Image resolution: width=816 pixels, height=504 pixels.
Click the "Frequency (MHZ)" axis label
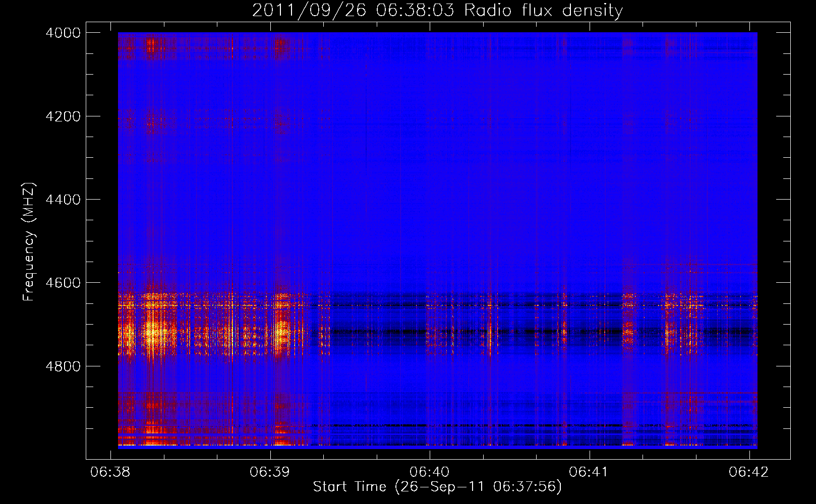click(29, 242)
